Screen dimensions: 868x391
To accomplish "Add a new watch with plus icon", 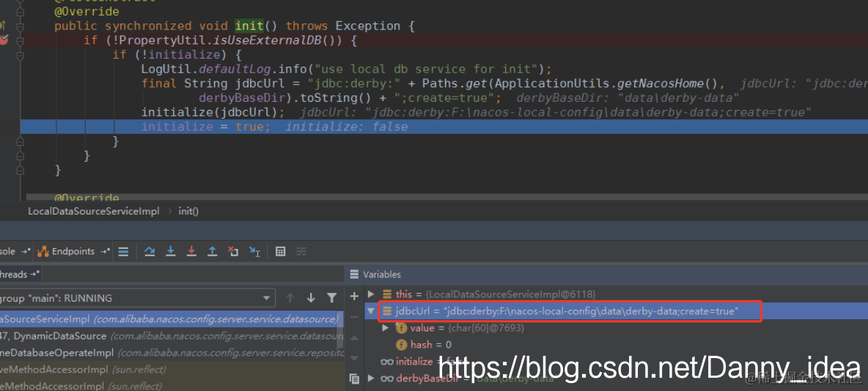I will 354,297.
